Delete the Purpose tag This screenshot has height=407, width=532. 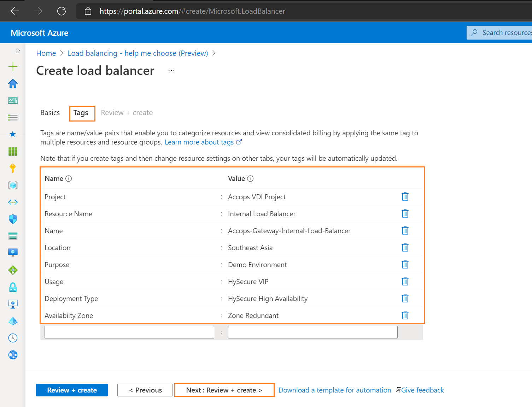405,264
